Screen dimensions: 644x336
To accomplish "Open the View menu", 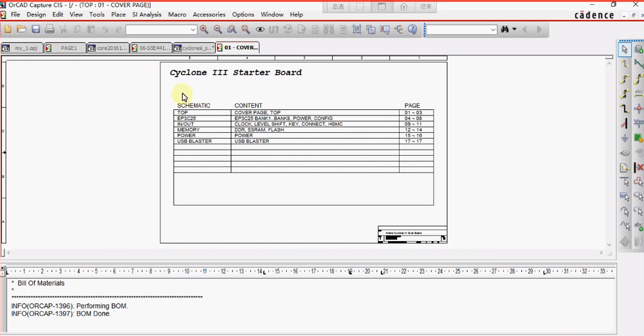I will point(76,14).
